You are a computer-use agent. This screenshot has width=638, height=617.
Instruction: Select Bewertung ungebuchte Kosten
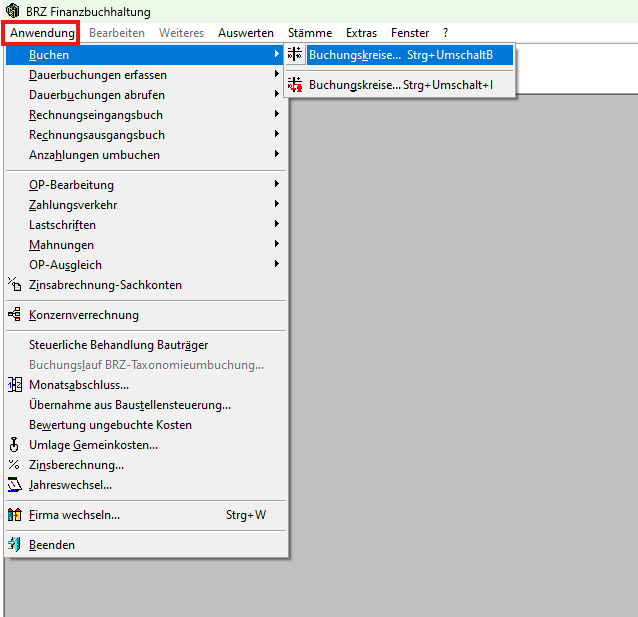(x=146, y=424)
